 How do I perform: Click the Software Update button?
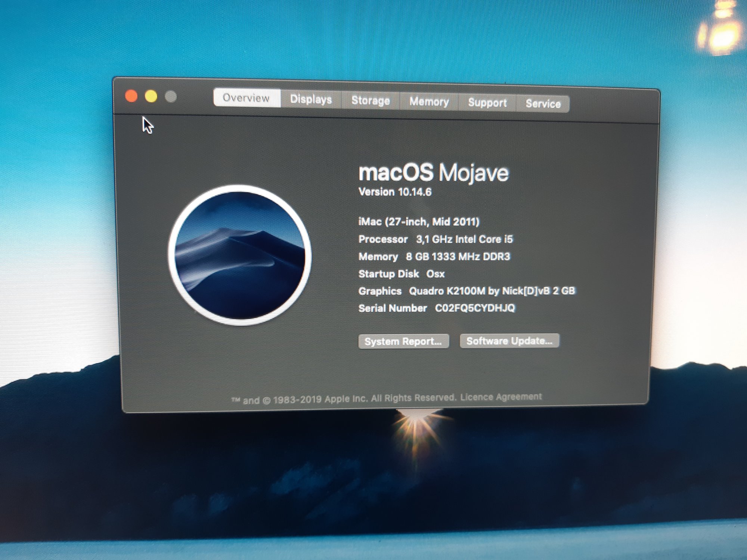(x=509, y=341)
